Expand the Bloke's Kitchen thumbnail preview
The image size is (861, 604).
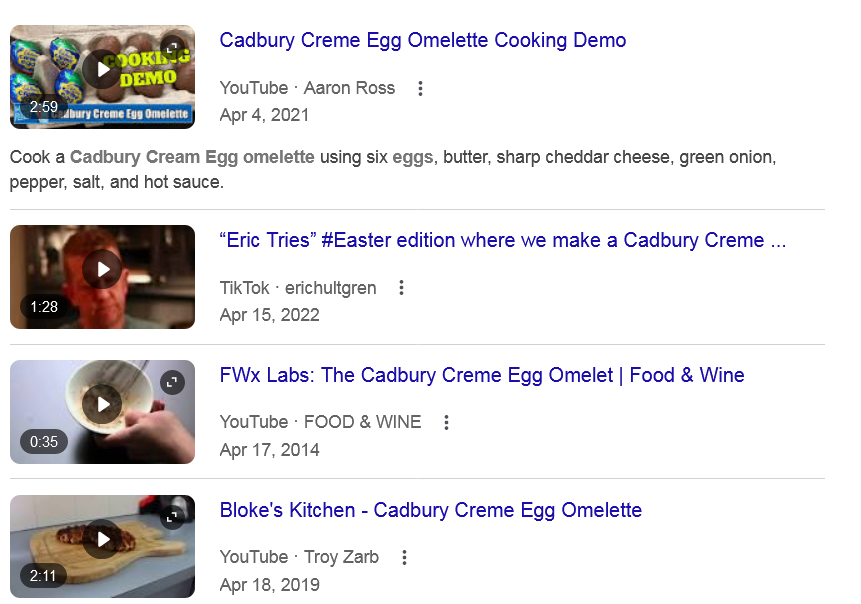(x=173, y=517)
